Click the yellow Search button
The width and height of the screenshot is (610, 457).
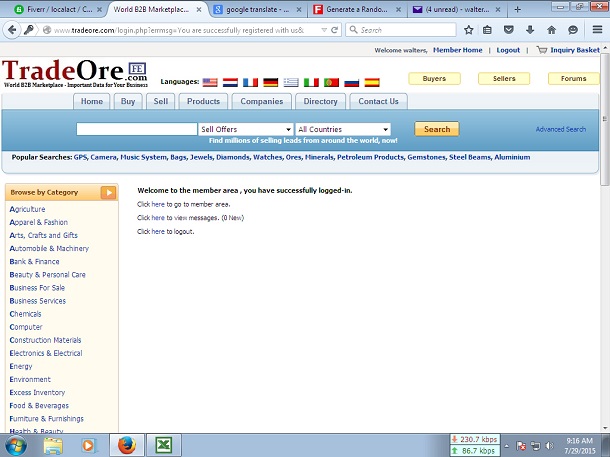click(437, 129)
